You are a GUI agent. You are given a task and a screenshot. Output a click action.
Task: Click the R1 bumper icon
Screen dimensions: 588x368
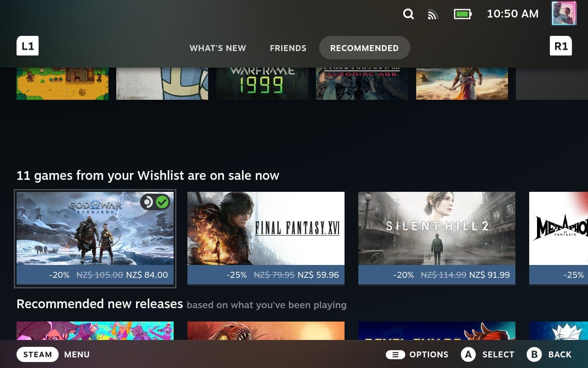561,46
